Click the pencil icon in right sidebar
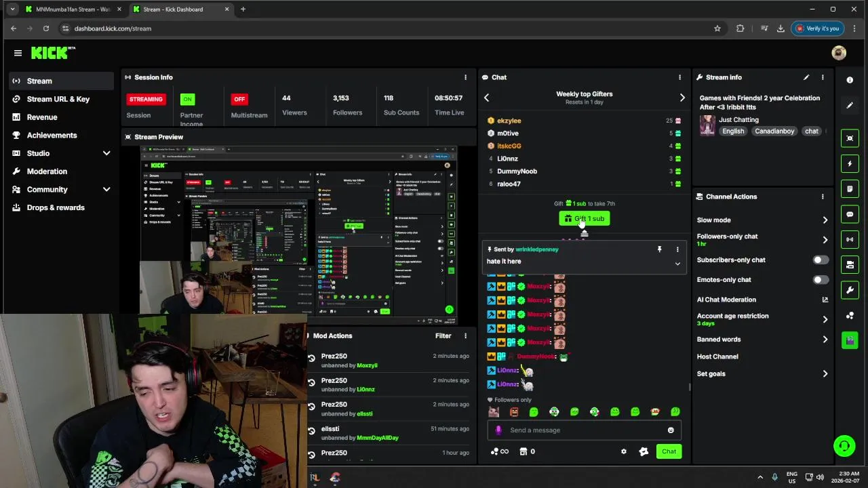The height and width of the screenshot is (488, 868). pos(850,105)
